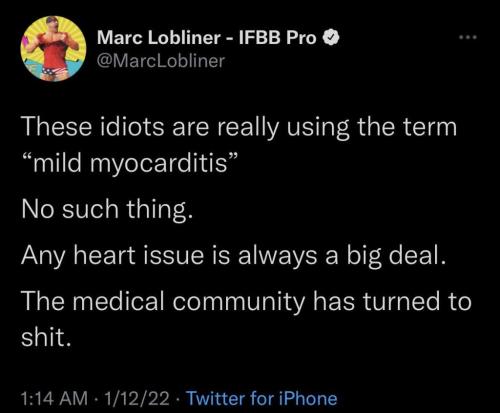The width and height of the screenshot is (500, 413).
Task: Click the last word of the tweet
Action: tap(46, 337)
